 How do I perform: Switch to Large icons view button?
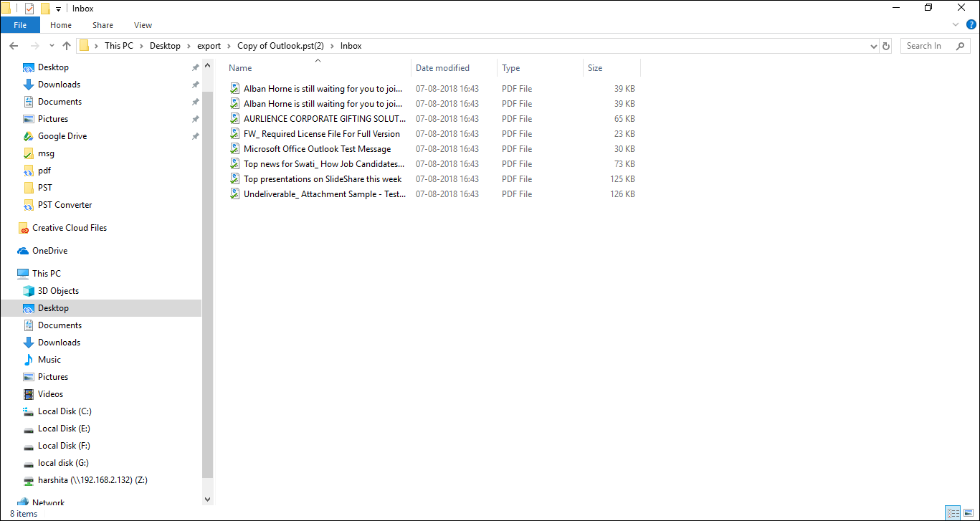969,513
